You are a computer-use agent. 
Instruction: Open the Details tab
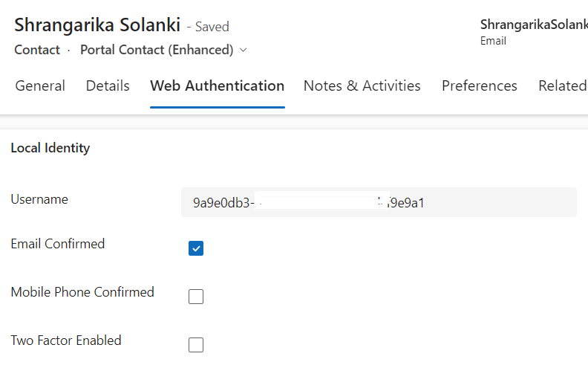[108, 85]
